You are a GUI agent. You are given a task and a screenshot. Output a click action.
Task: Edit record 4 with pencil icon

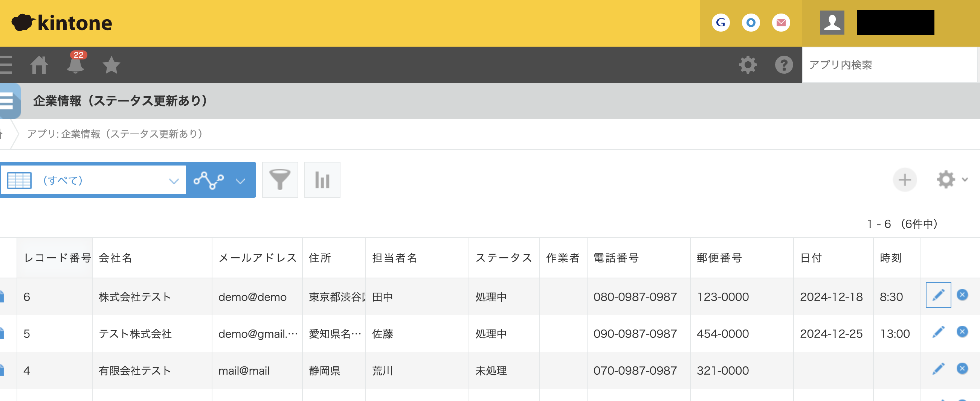938,369
